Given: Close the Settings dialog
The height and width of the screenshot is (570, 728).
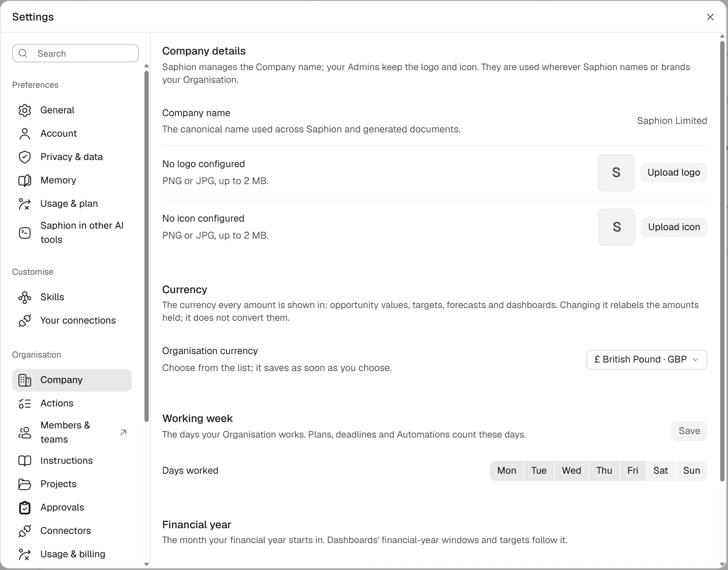Looking at the screenshot, I should pyautogui.click(x=710, y=17).
